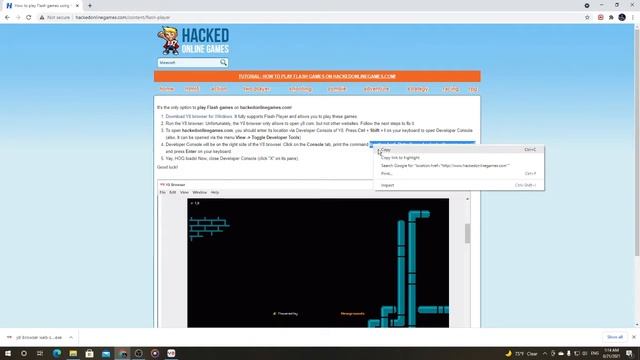Bookmark this page with the star icon
640x360 pixels.
(587, 18)
